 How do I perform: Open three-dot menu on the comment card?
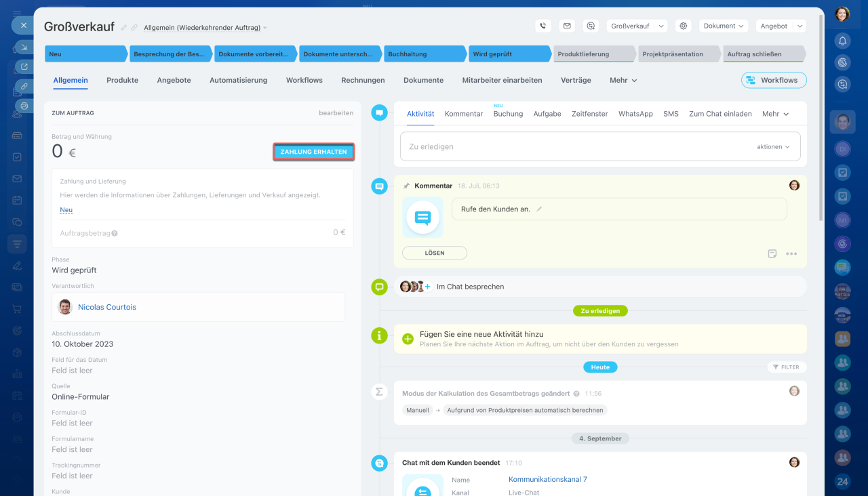tap(791, 254)
